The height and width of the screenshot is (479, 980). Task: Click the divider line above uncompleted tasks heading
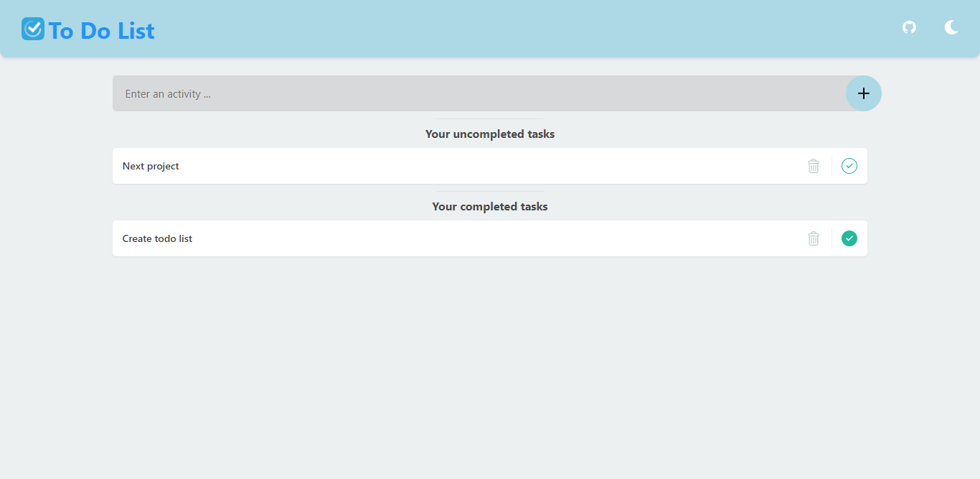[489, 118]
